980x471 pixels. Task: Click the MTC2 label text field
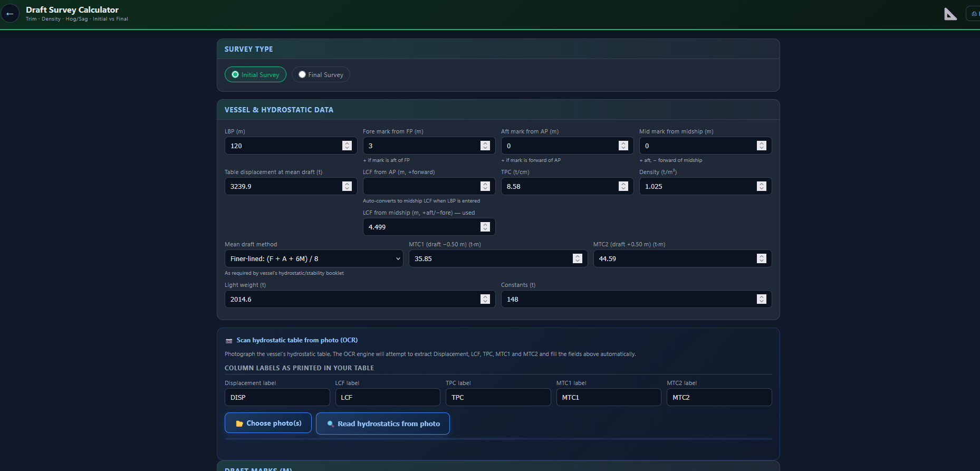(x=719, y=397)
